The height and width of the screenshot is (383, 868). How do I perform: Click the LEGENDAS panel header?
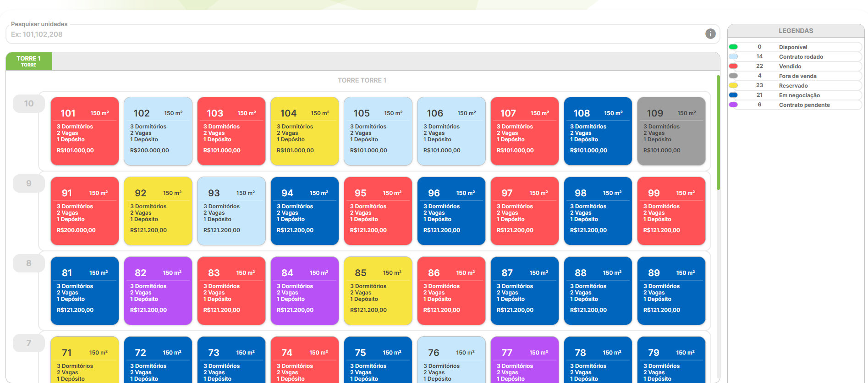[796, 31]
